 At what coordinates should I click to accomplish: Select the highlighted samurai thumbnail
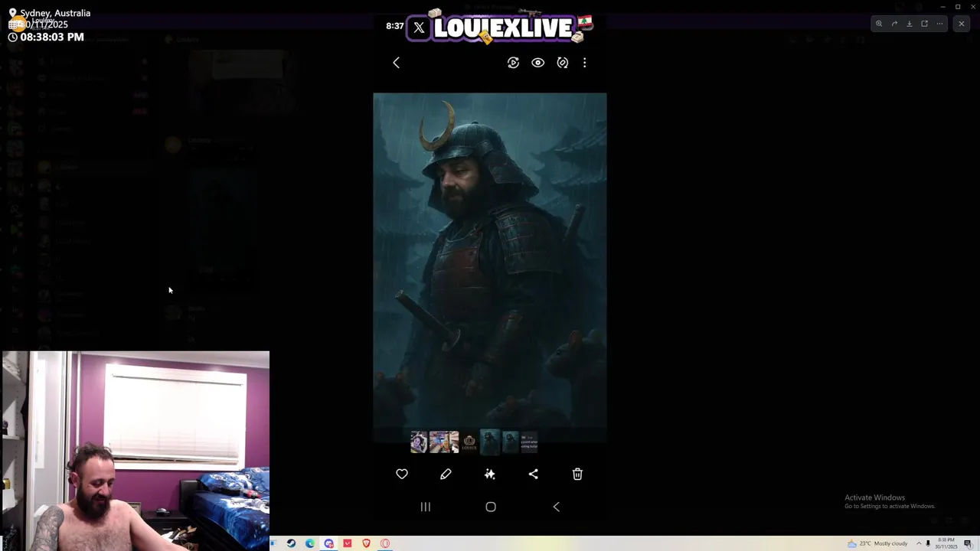(x=490, y=442)
